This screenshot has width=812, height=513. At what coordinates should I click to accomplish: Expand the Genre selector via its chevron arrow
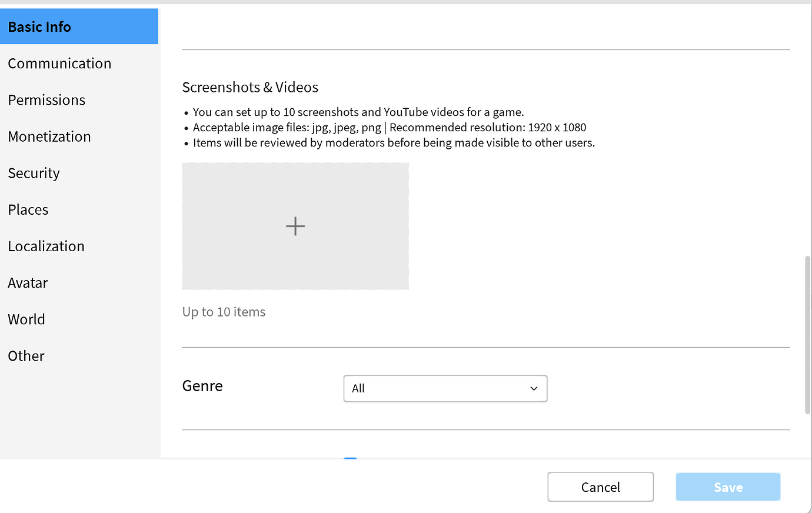click(534, 388)
